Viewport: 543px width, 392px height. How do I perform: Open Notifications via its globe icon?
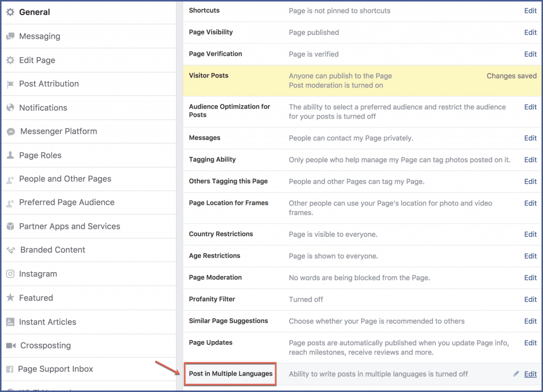[x=12, y=108]
